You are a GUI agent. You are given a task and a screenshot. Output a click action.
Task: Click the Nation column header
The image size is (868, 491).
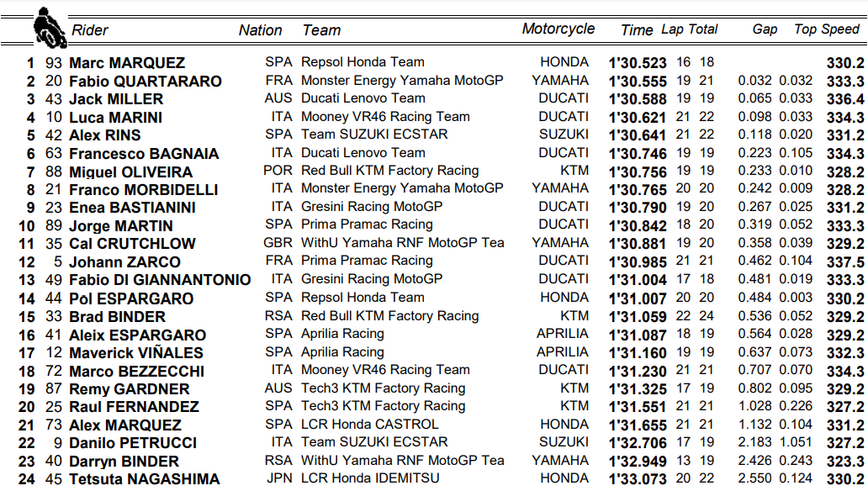pyautogui.click(x=260, y=30)
